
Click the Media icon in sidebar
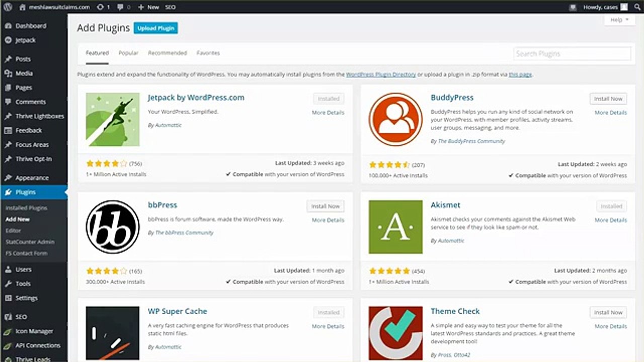tap(8, 73)
